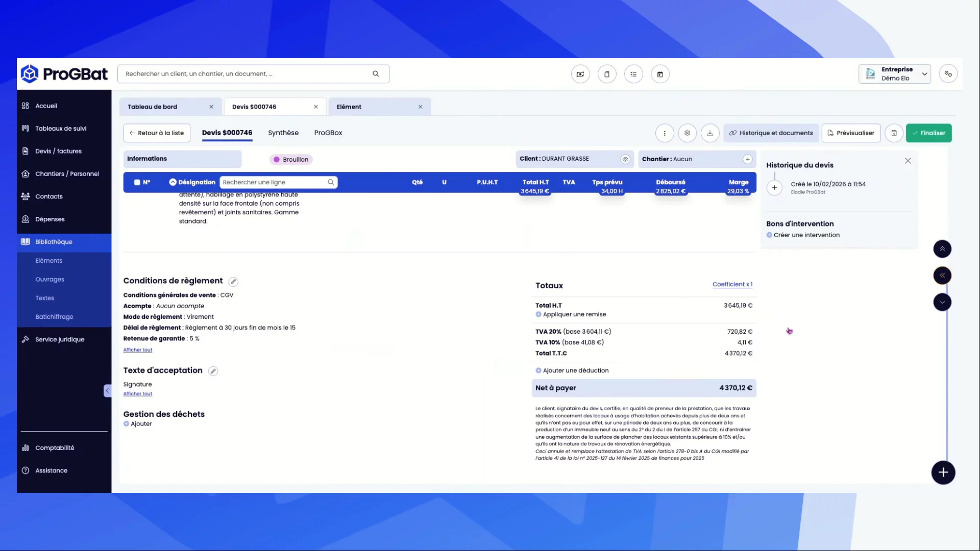The height and width of the screenshot is (551, 980).
Task: Collapse the left sidebar with the arrow handle
Action: pos(107,391)
